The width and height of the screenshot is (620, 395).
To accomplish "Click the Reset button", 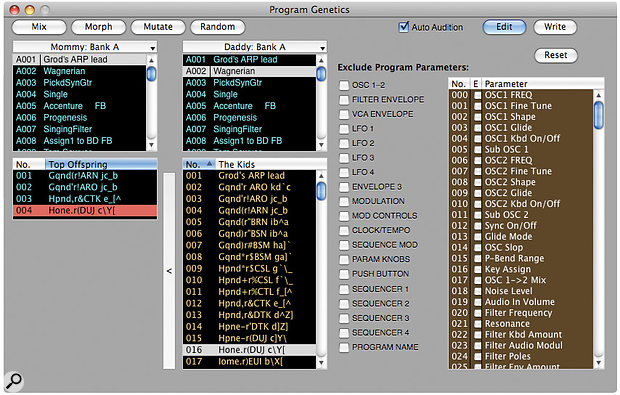I will coord(556,55).
